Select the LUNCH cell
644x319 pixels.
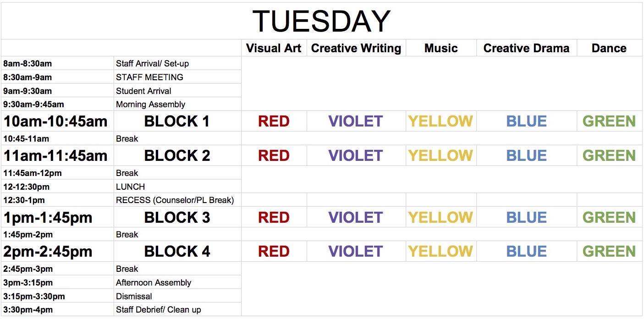(x=131, y=187)
